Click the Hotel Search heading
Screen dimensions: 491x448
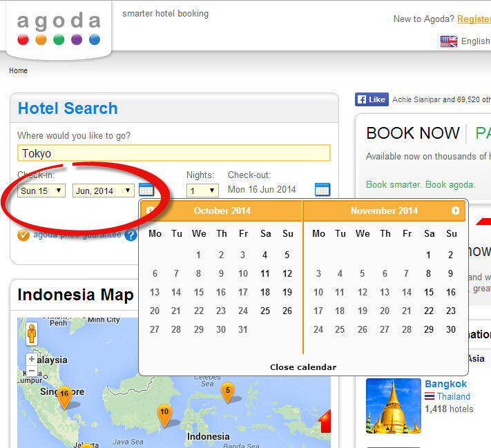click(x=68, y=108)
